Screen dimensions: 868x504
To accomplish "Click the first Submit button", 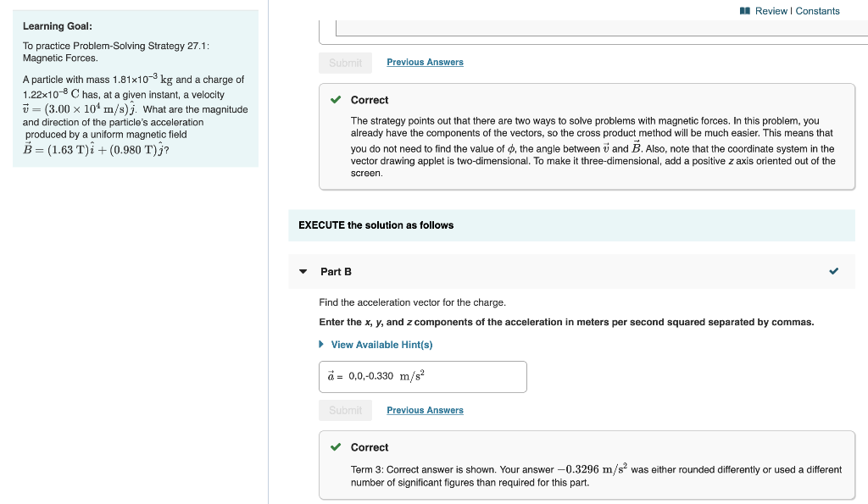I will [345, 62].
